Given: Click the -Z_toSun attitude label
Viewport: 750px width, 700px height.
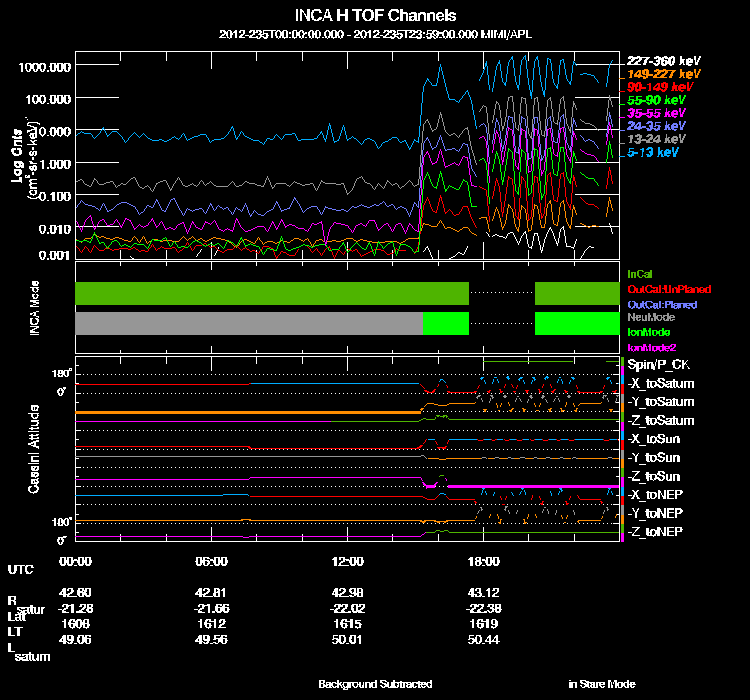Looking at the screenshot, I should [x=653, y=476].
